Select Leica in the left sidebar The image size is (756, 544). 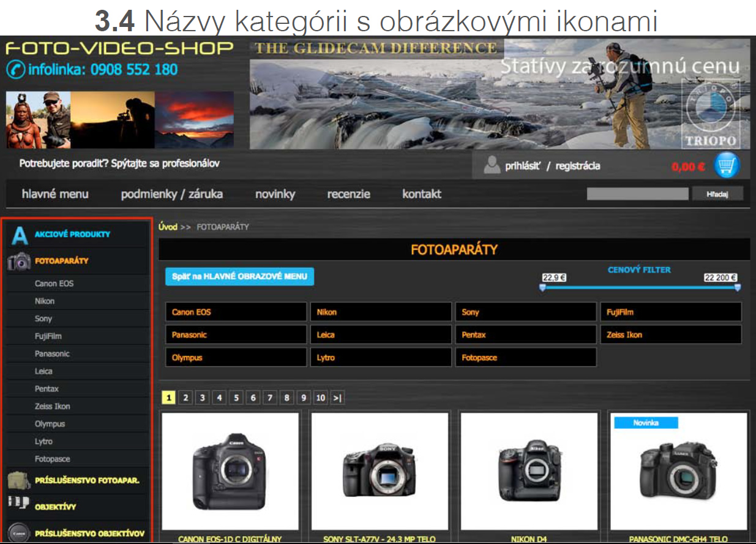pos(44,371)
